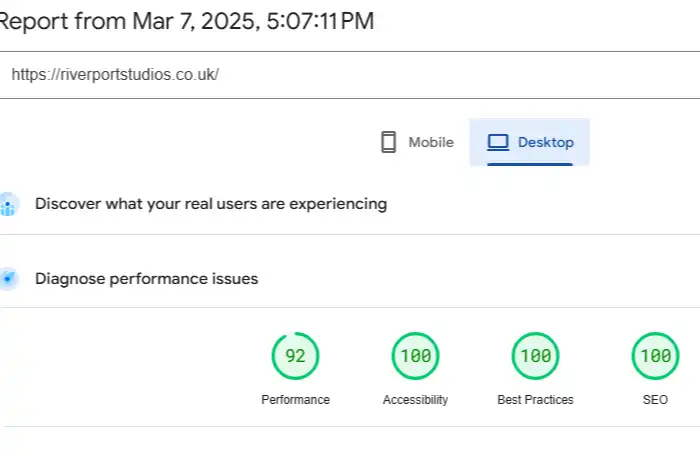Click the SEO label text

click(x=655, y=400)
